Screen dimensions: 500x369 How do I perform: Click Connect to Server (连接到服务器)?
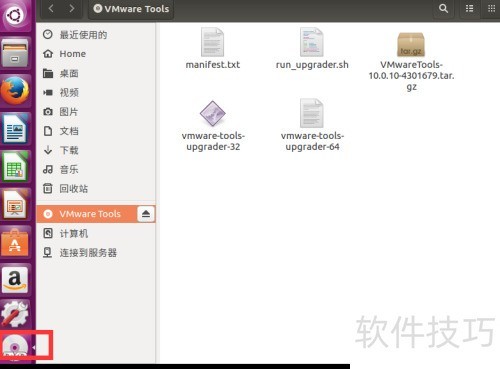(96, 253)
